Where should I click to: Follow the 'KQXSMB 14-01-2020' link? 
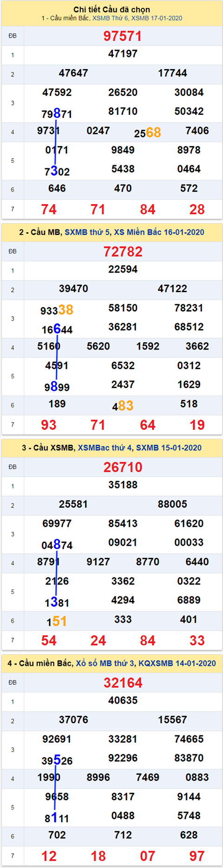pyautogui.click(x=177, y=663)
